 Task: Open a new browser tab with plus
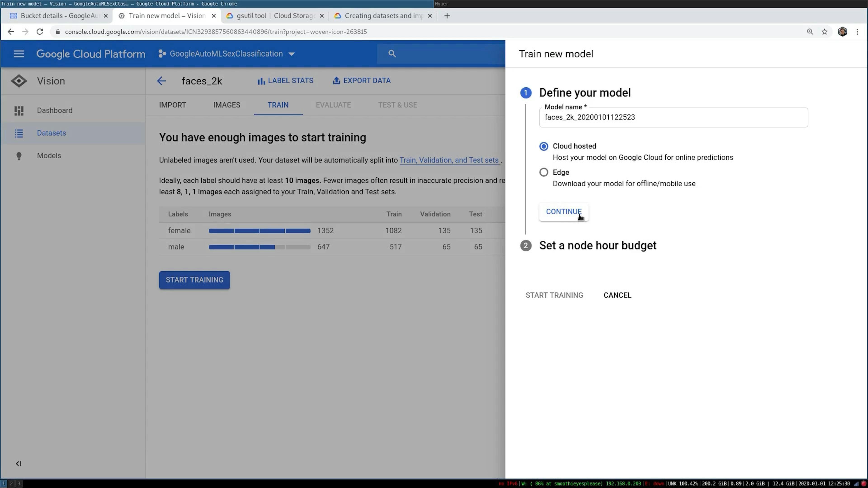click(x=447, y=16)
